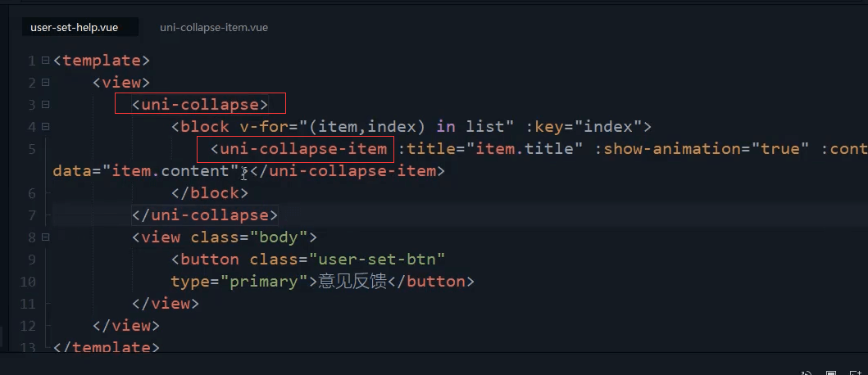Click the rotating arrow icon in bottom bar
The image size is (868, 375).
[807, 373]
